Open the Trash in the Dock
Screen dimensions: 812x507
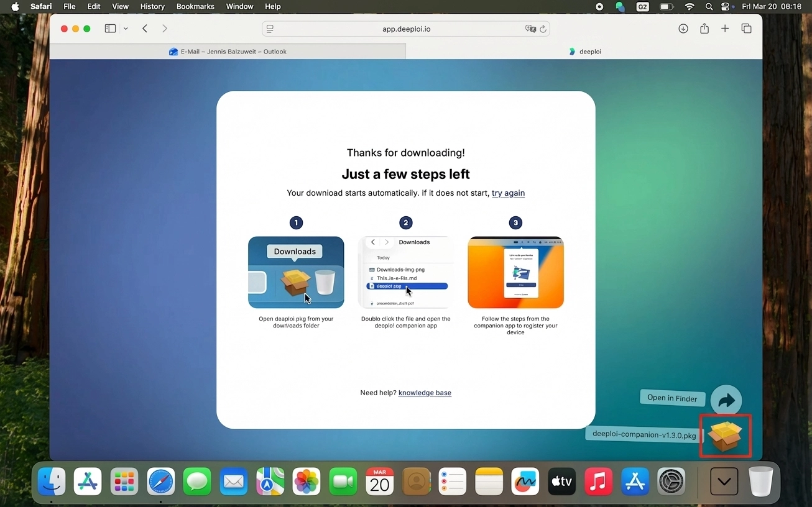click(760, 482)
